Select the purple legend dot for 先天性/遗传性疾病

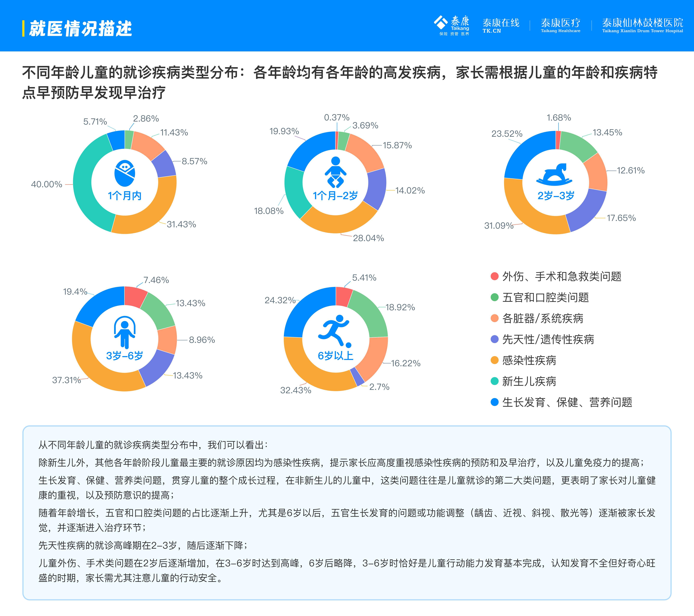pyautogui.click(x=494, y=339)
